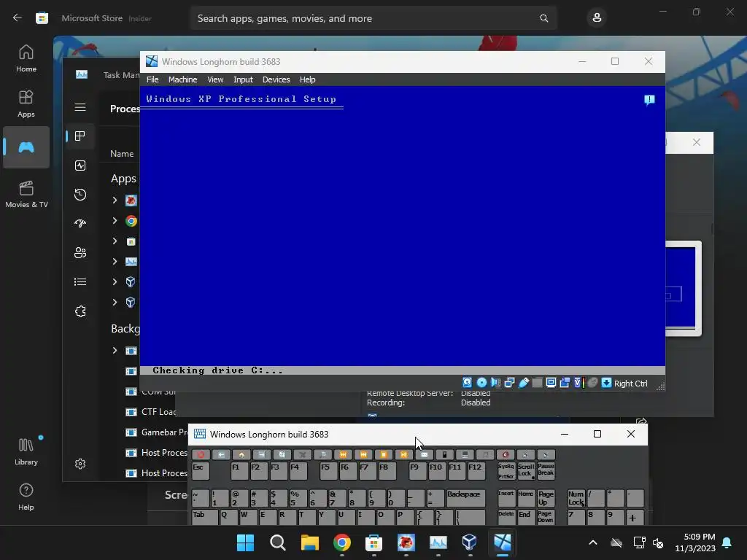Toggle Scroll Lock key on soft keyboard
The width and height of the screenshot is (747, 560).
[x=526, y=470]
